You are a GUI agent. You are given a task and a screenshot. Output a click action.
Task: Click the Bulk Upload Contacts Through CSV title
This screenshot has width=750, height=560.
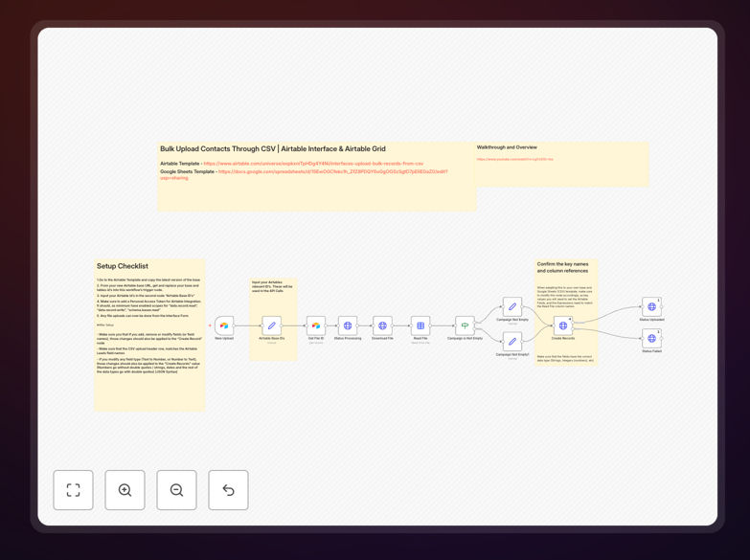[x=273, y=148]
